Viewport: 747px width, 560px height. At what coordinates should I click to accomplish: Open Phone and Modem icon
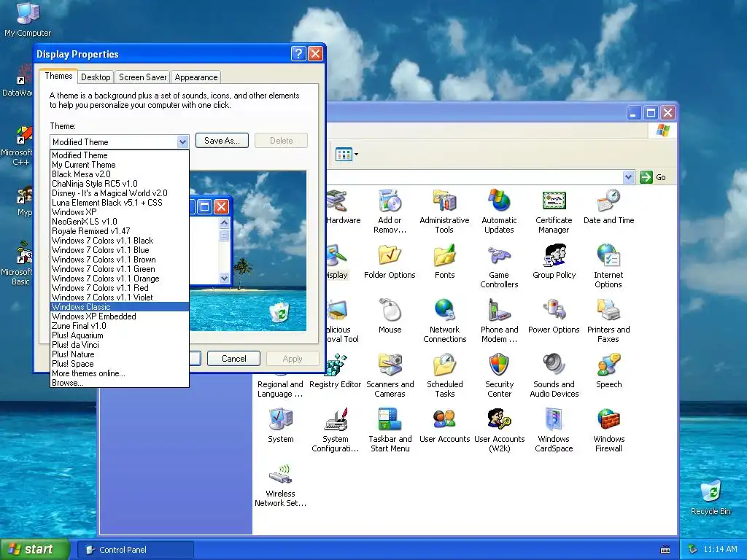click(499, 321)
